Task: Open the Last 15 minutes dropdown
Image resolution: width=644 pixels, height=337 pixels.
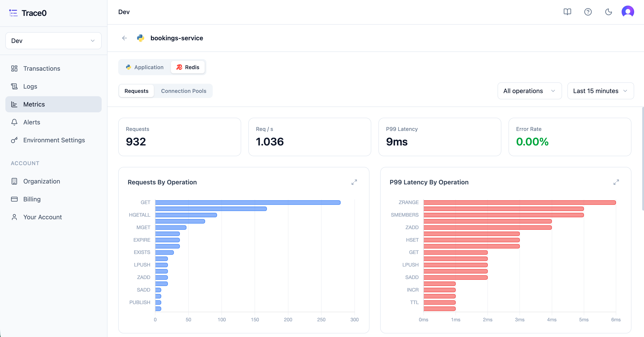Action: pyautogui.click(x=601, y=91)
